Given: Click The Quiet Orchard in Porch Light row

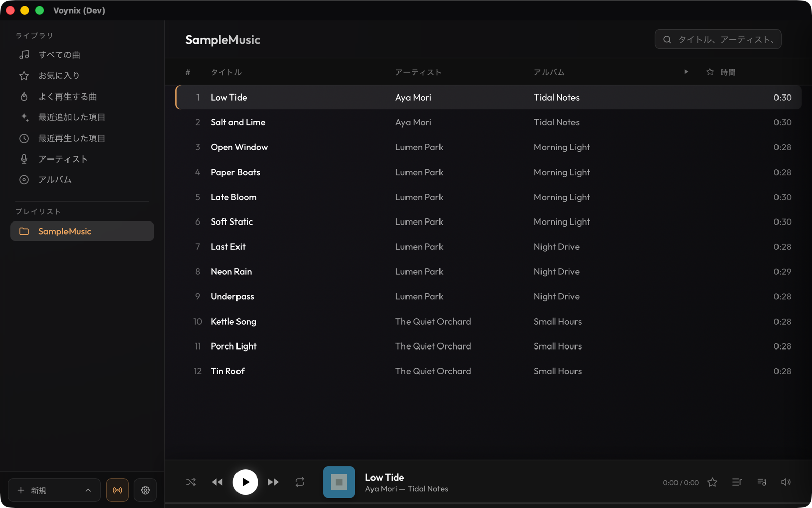Looking at the screenshot, I should [433, 346].
